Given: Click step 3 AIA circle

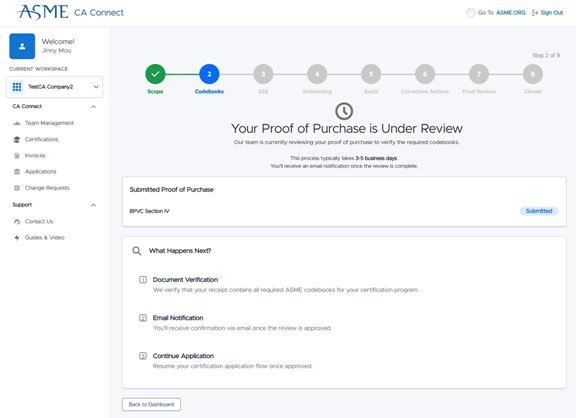Looking at the screenshot, I should tap(263, 74).
